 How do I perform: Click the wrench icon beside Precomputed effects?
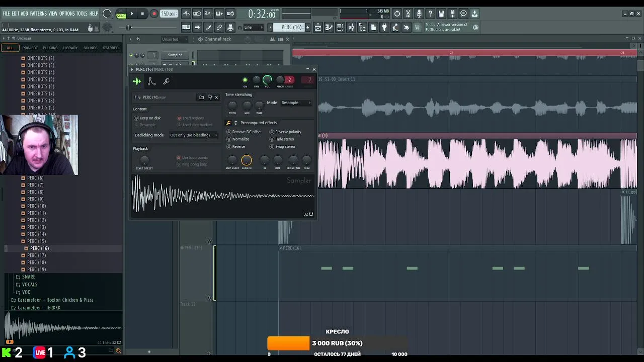pyautogui.click(x=228, y=123)
